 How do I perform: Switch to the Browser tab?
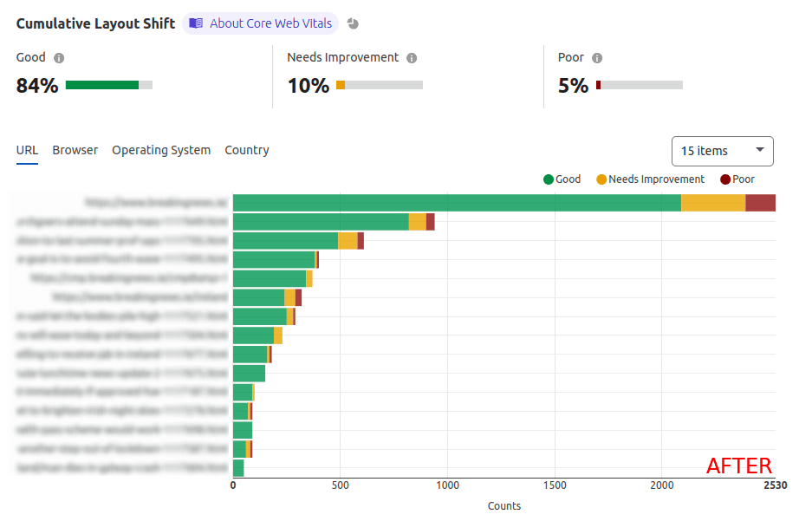coord(75,150)
